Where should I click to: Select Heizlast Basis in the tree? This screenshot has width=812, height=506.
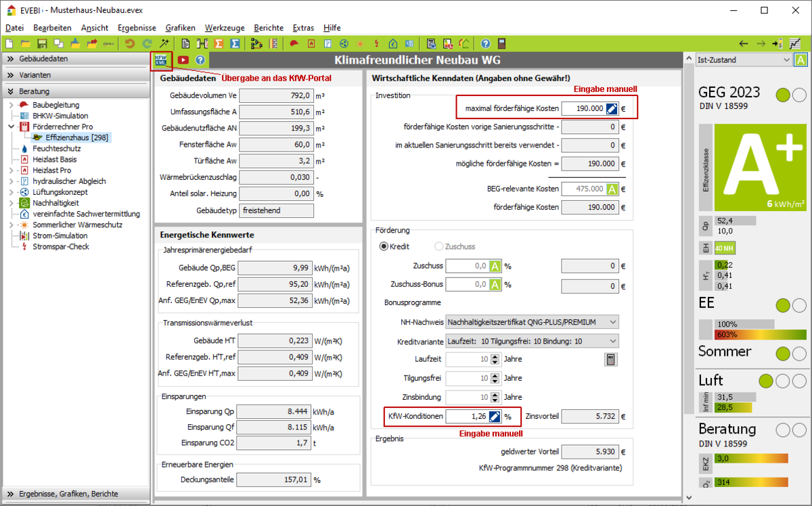coord(55,159)
